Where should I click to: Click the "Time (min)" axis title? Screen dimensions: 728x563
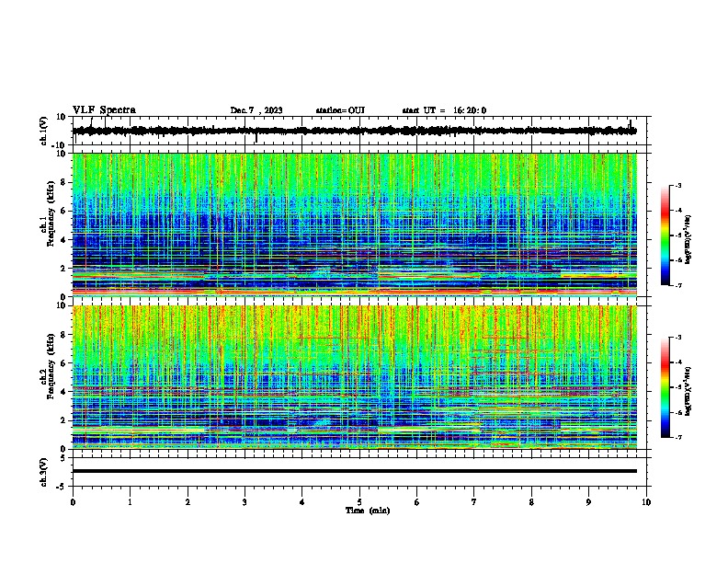point(368,511)
